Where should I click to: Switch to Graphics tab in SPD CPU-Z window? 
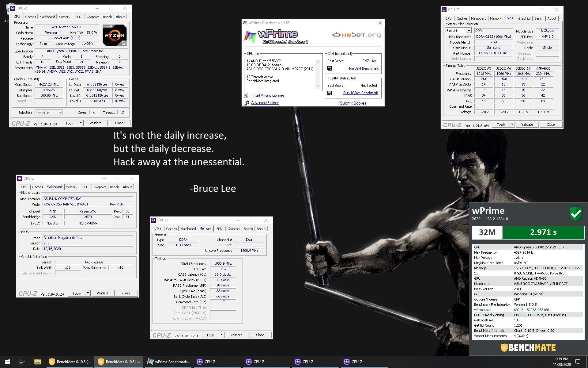pos(524,18)
